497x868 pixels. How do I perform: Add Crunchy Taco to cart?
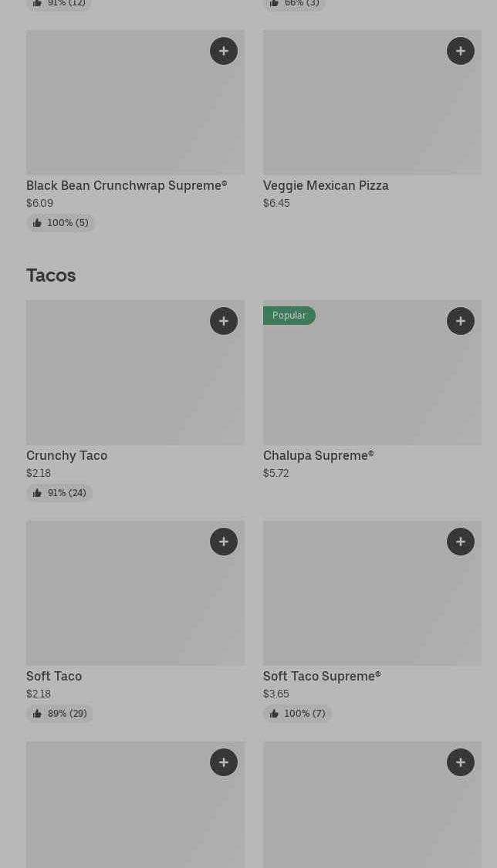click(x=224, y=321)
